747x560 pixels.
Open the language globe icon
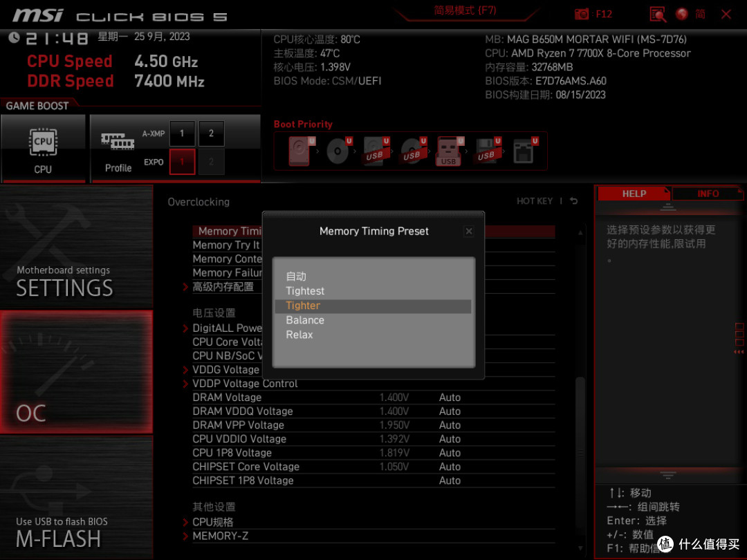(682, 14)
